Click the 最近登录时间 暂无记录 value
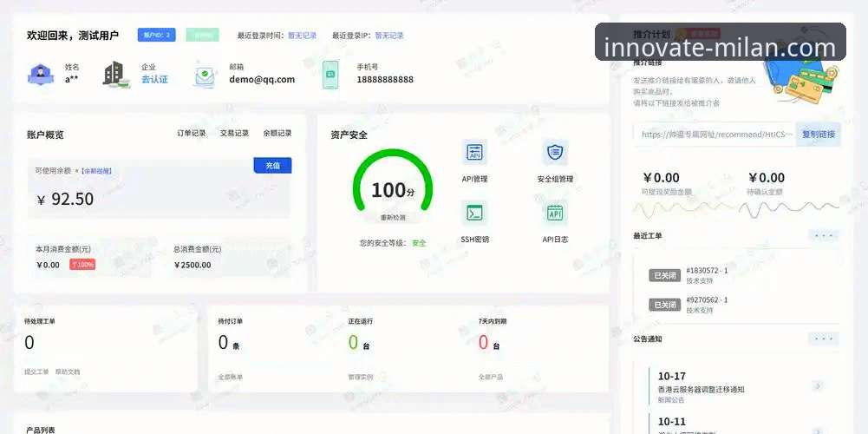Viewport: 868px width, 434px height. coord(303,36)
